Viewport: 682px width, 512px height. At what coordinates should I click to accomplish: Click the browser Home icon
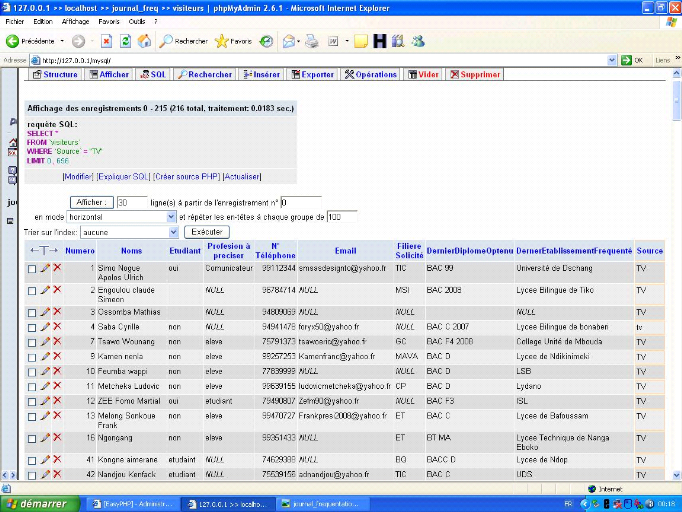pos(144,41)
